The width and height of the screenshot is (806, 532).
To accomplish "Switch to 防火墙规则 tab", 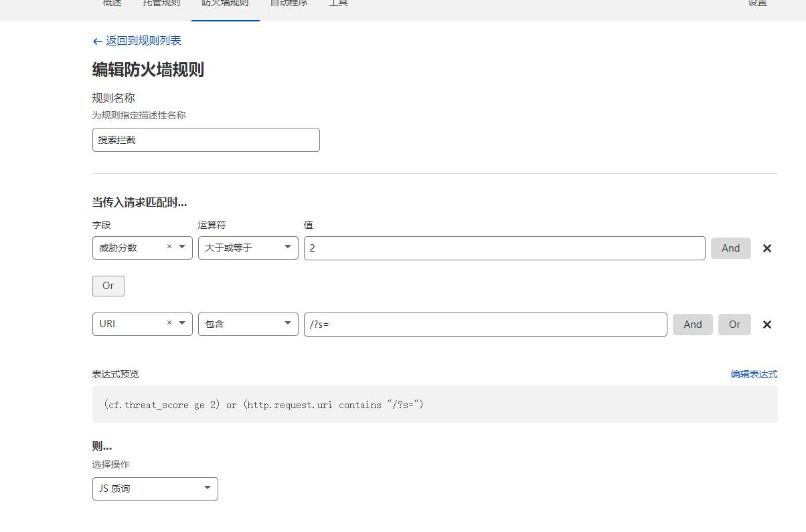I will [x=225, y=3].
